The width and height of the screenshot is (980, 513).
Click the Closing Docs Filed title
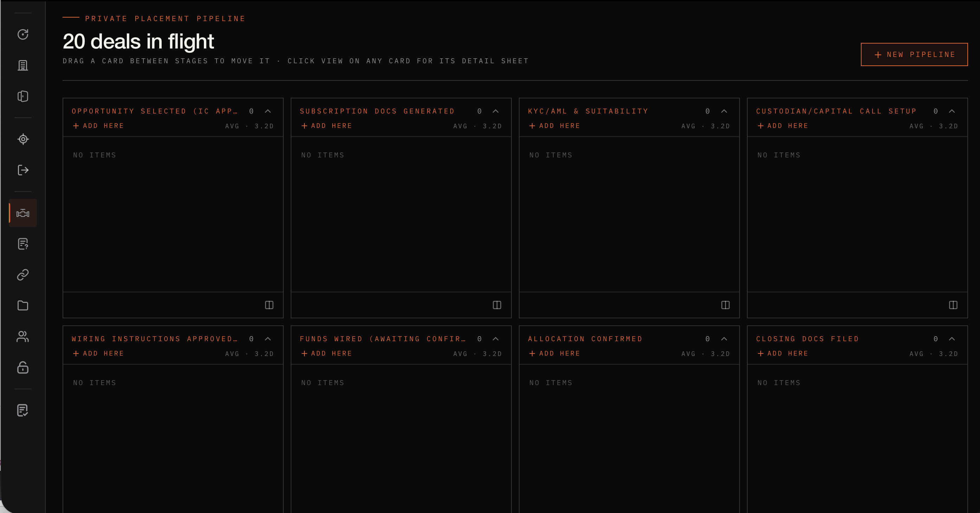point(807,339)
